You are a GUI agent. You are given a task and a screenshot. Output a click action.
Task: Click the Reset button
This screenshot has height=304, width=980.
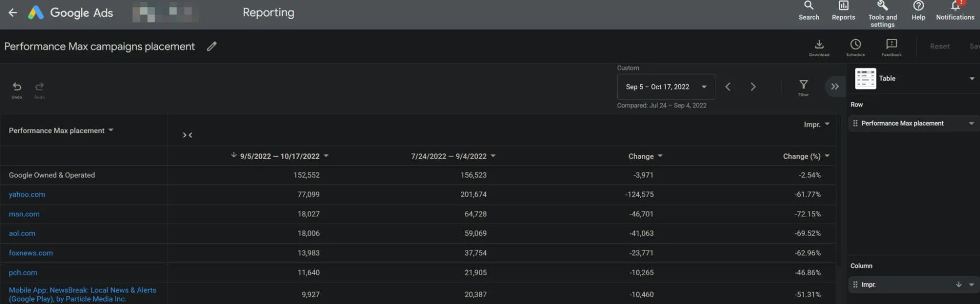click(x=940, y=46)
